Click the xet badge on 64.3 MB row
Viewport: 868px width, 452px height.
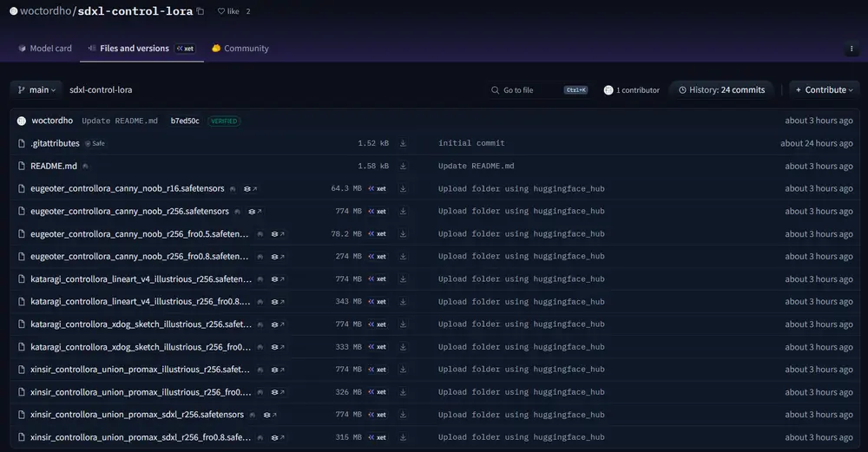pos(377,188)
